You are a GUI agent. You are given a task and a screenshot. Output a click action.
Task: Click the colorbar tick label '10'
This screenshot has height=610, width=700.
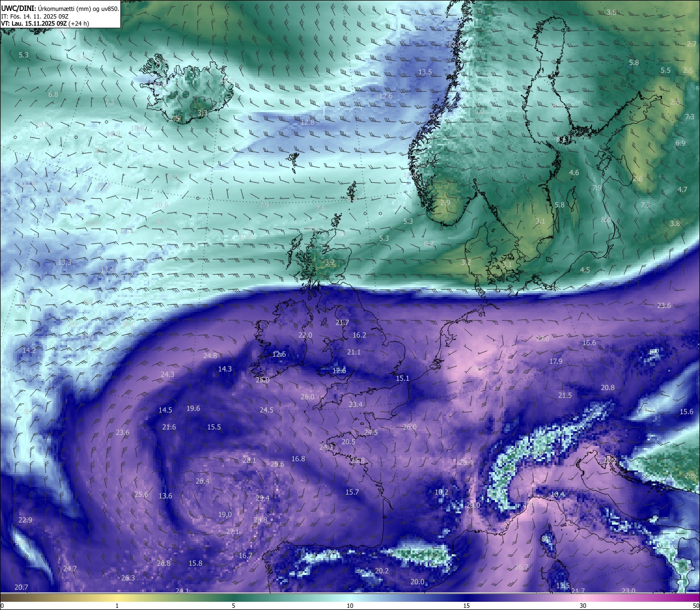coord(350,606)
